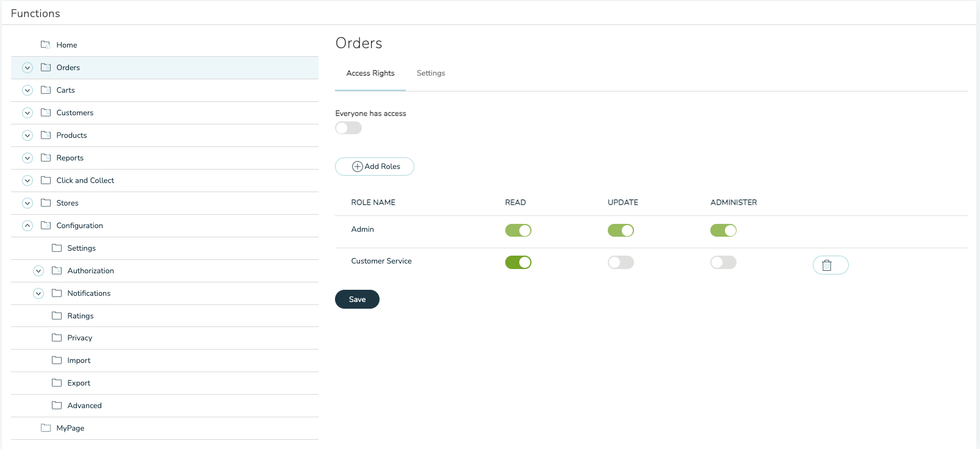Turn on Update for Customer Service
This screenshot has width=980, height=449.
pos(621,262)
